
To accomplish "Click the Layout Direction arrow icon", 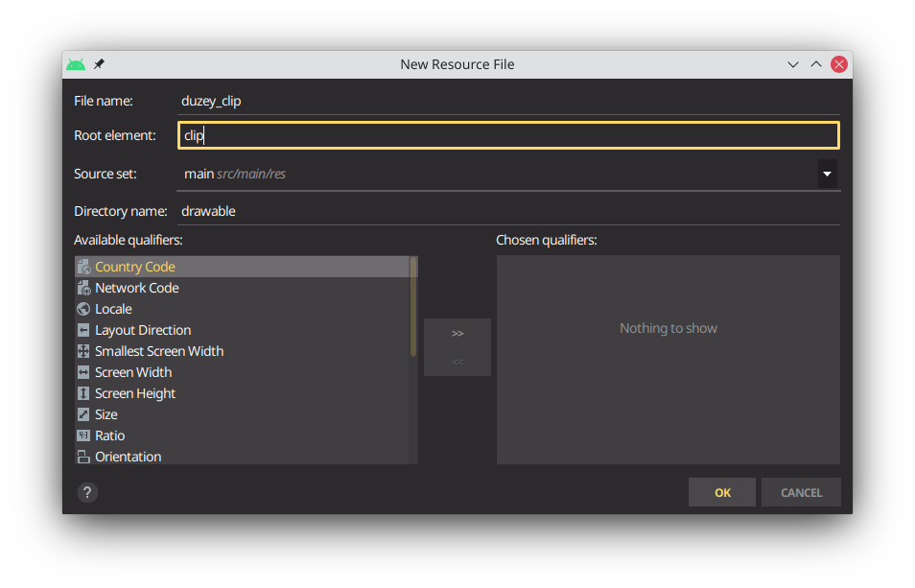I will coord(83,330).
